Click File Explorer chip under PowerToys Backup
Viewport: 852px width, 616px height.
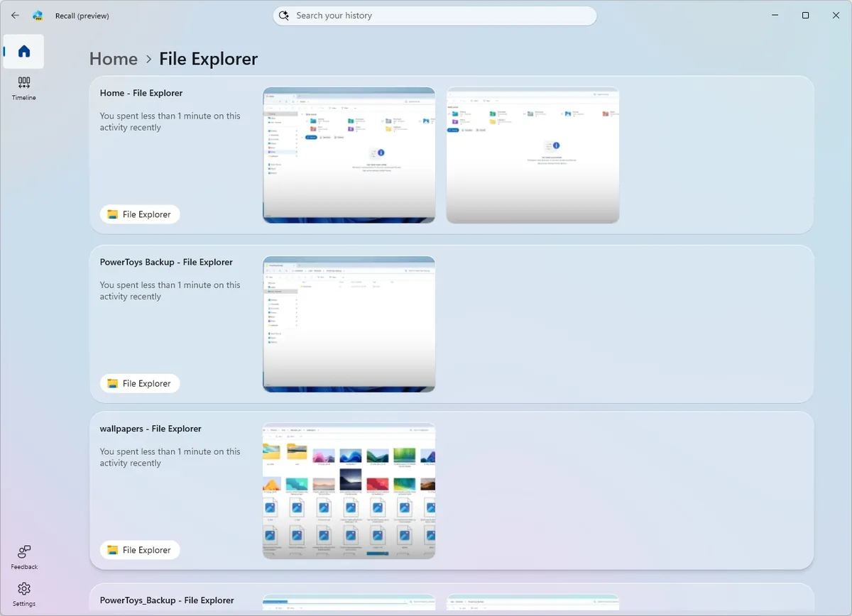click(140, 383)
